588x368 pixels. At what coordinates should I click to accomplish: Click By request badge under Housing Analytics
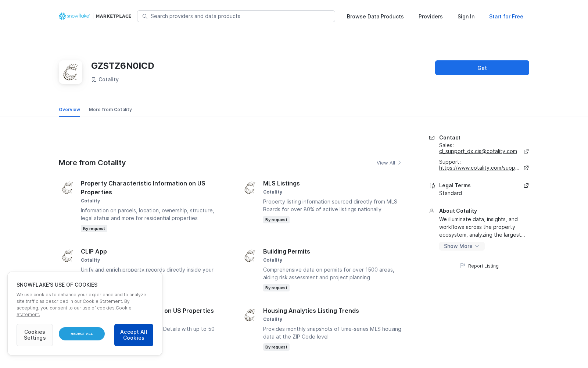276,347
